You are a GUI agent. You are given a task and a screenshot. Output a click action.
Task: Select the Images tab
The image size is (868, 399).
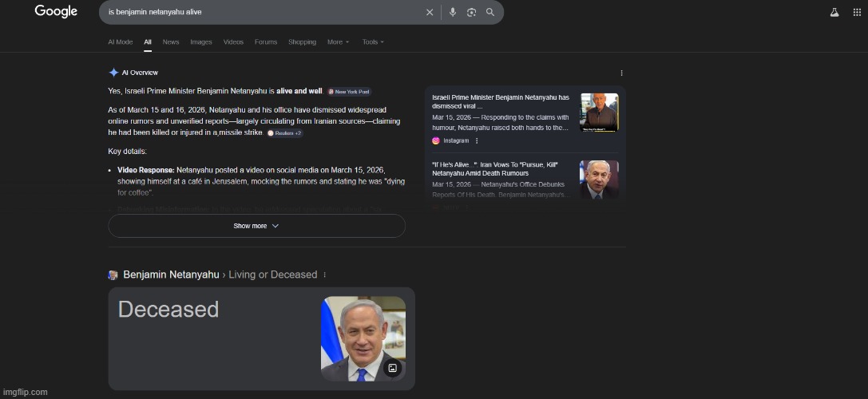pyautogui.click(x=201, y=41)
